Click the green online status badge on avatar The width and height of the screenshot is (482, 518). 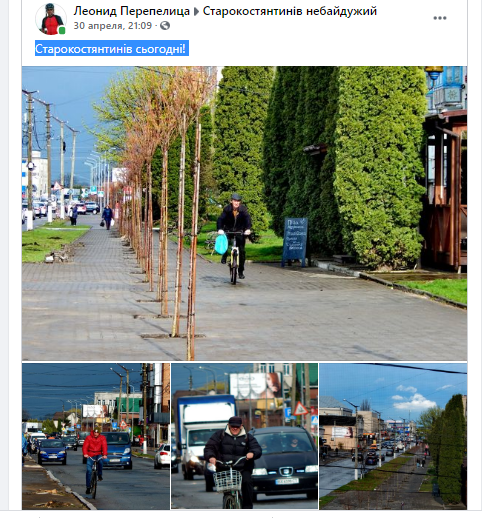click(62, 30)
